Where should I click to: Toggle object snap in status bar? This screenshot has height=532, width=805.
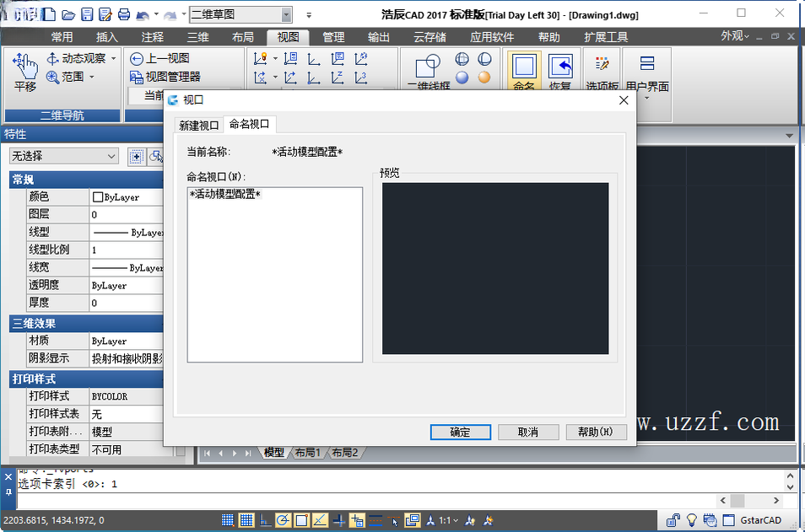(301, 520)
